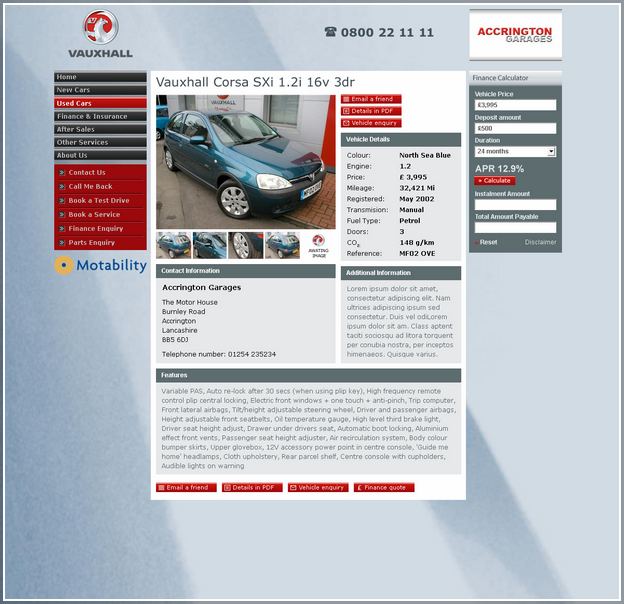Click reference value MF02 OVE
The width and height of the screenshot is (624, 604).
point(417,253)
